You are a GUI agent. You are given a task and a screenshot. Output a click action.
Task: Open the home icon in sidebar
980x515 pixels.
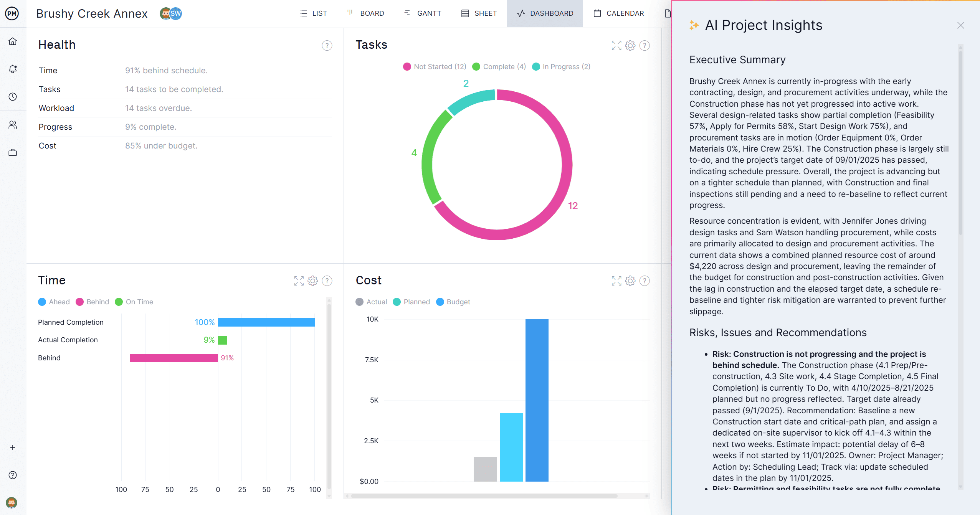[x=13, y=41]
